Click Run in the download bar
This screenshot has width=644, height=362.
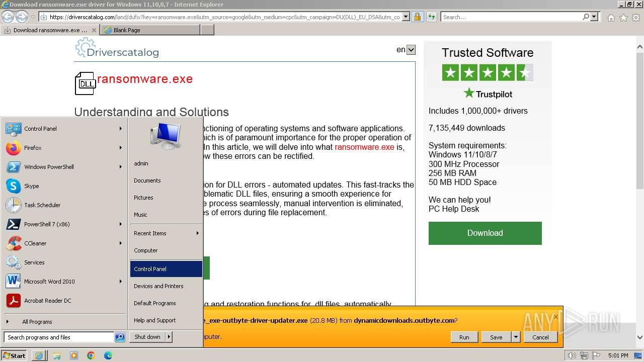pyautogui.click(x=464, y=337)
